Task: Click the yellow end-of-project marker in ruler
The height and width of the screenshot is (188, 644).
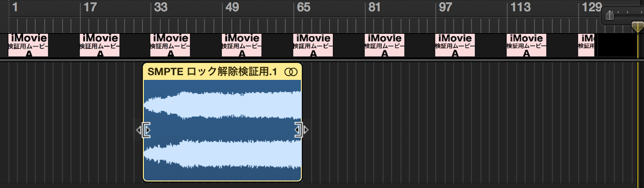Action: coord(637,27)
